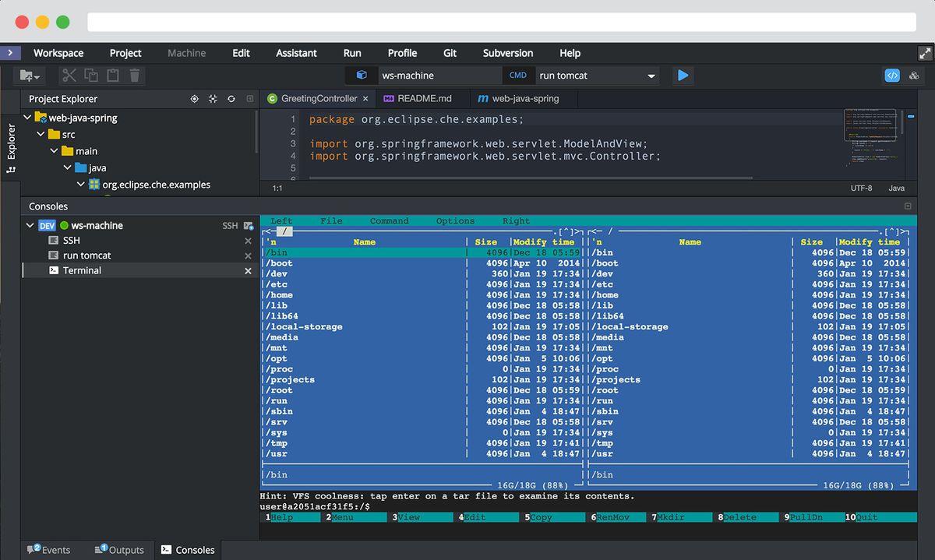
Task: Minimize the Project Explorer panel
Action: click(x=250, y=99)
